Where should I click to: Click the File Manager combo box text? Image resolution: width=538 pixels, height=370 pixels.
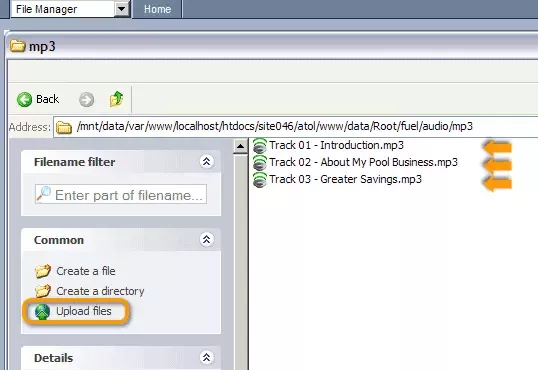[x=46, y=9]
